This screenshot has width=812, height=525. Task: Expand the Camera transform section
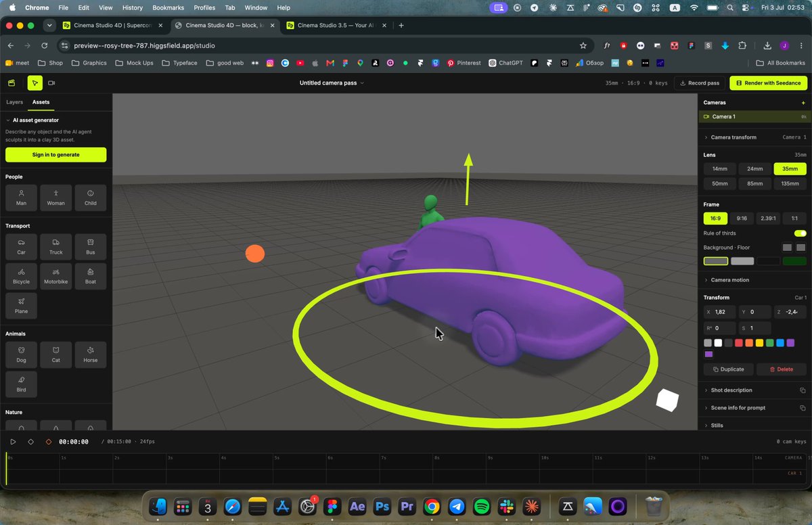(734, 137)
